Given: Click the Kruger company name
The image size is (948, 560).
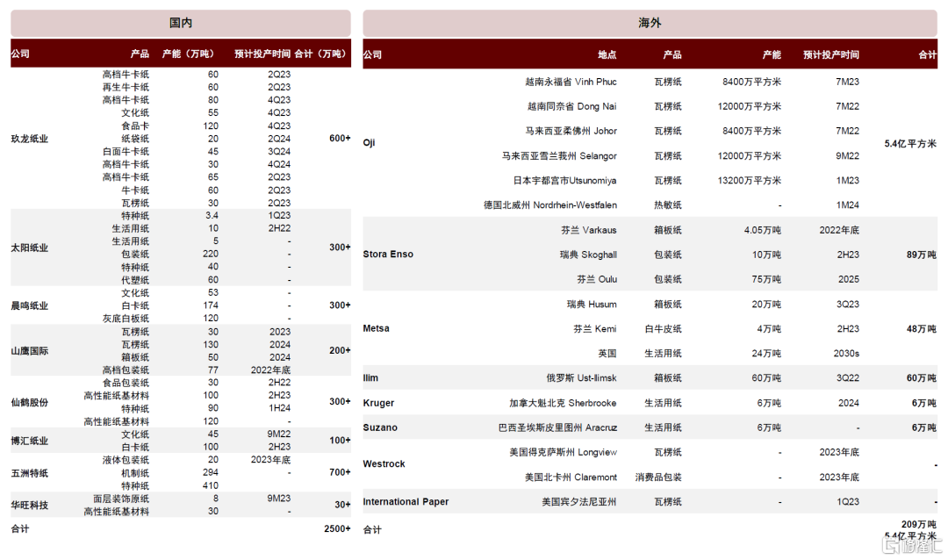Looking at the screenshot, I should click(378, 403).
